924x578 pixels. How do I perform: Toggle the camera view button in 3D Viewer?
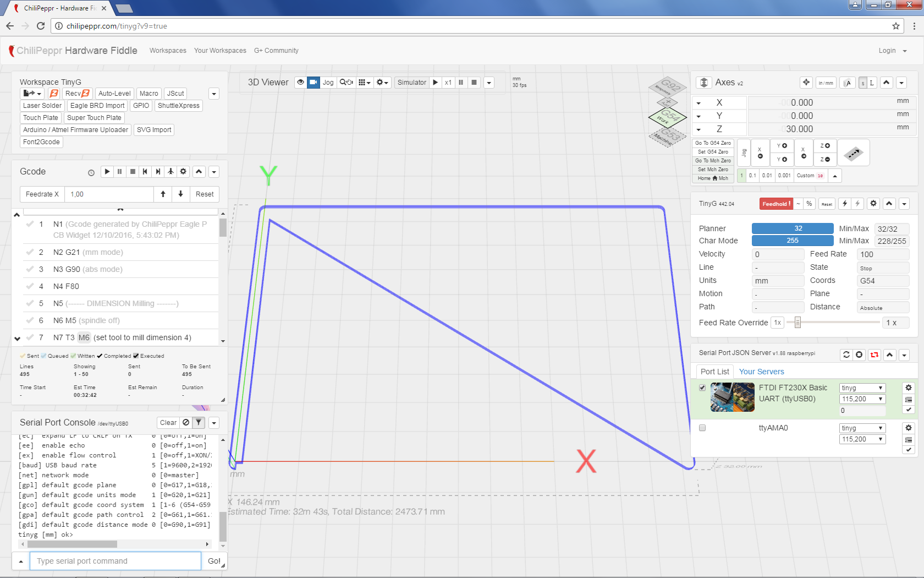tap(313, 83)
